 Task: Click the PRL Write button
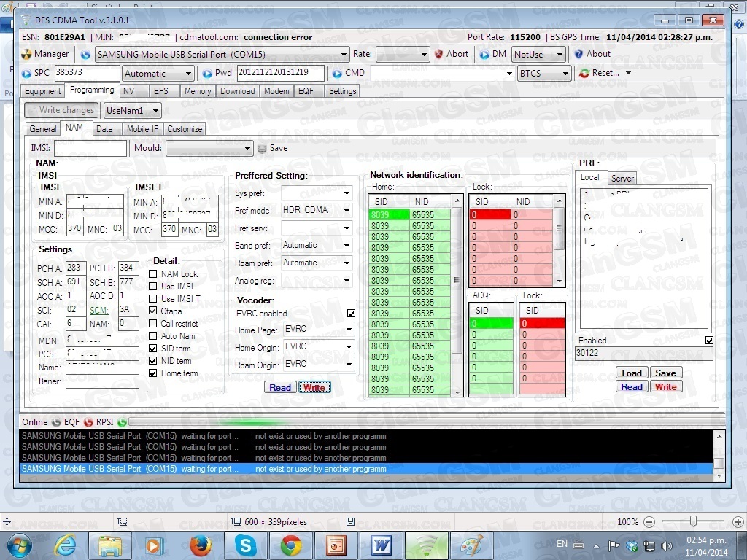tap(665, 387)
